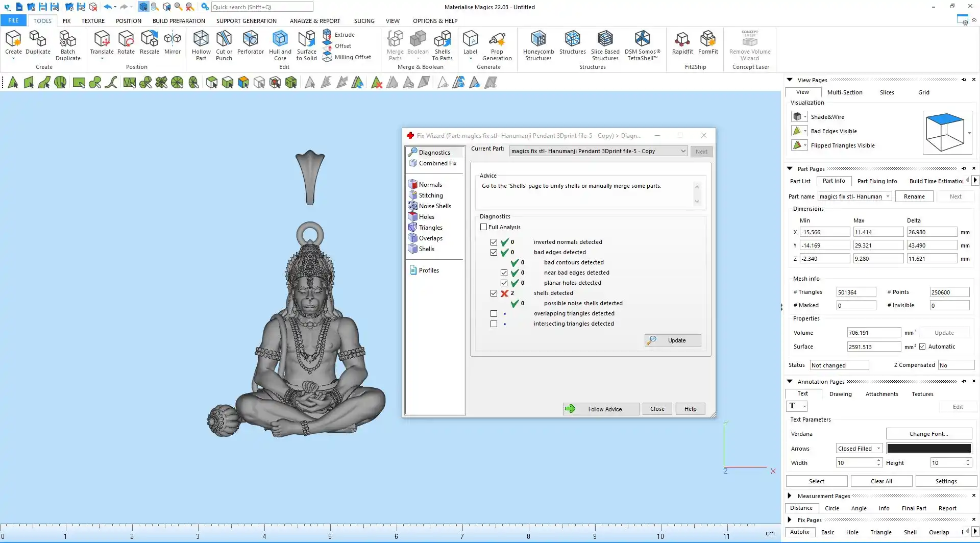
Task: Click the black annotation color swatch
Action: 928,449
